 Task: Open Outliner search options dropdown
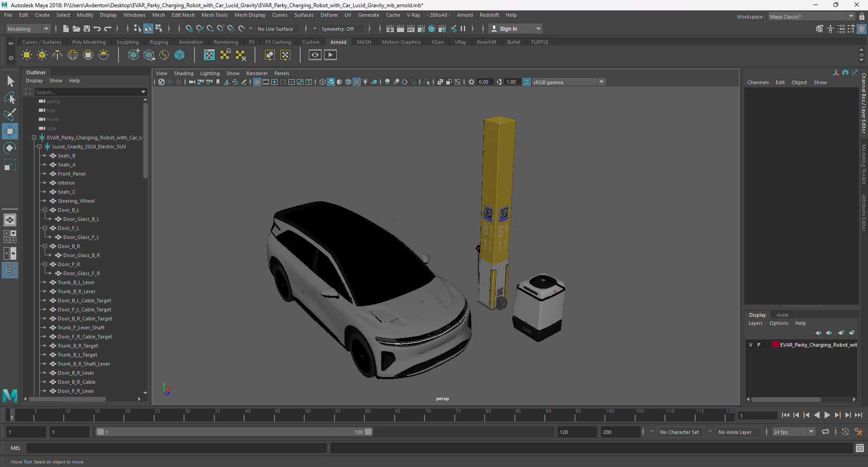143,92
